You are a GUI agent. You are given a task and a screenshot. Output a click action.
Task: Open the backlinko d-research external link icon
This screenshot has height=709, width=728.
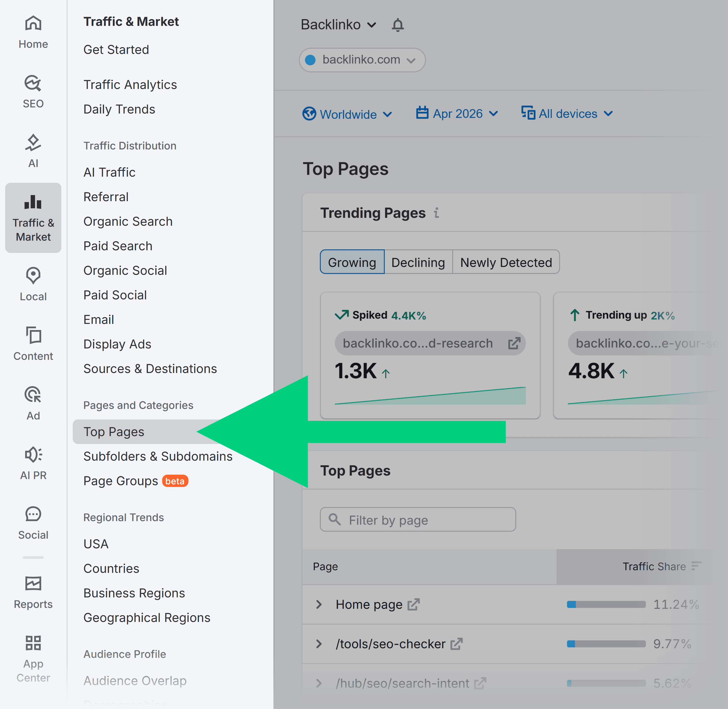(514, 343)
